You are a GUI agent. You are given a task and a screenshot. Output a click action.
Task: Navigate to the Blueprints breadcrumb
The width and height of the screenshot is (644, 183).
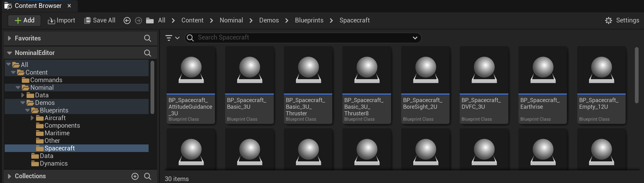pyautogui.click(x=309, y=20)
